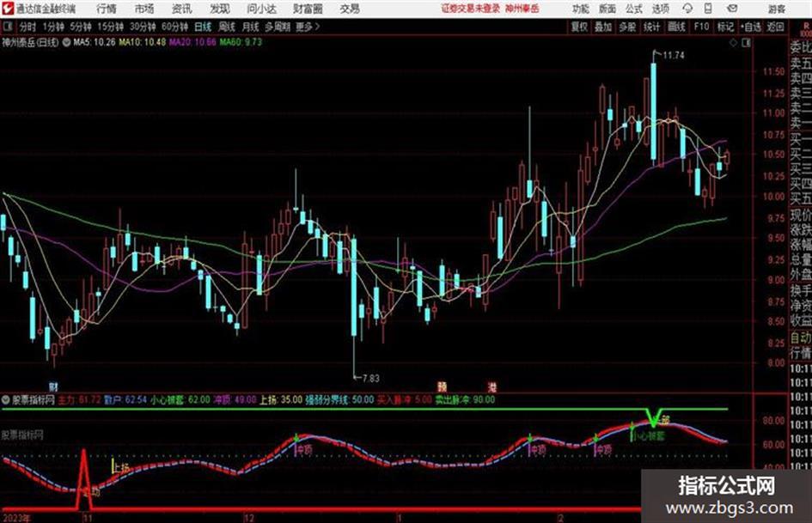The width and height of the screenshot is (812, 523).
Task: Open the 交易 menu
Action: click(350, 9)
